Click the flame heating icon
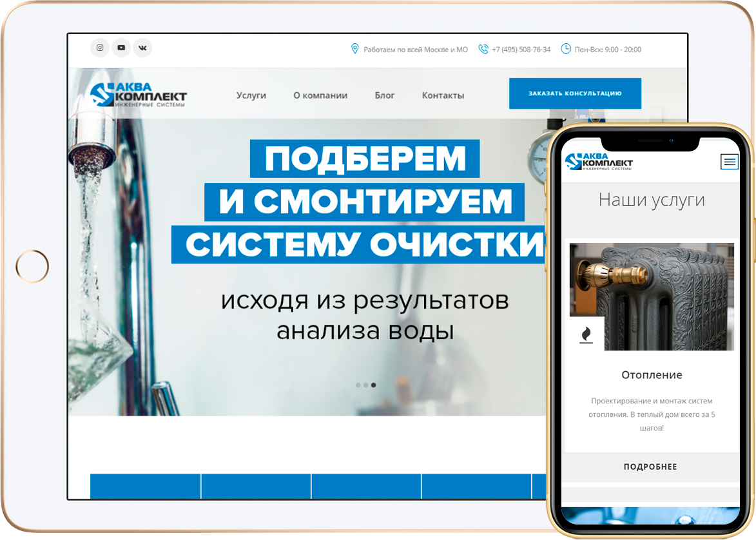Image resolution: width=756 pixels, height=540 pixels. [x=586, y=334]
